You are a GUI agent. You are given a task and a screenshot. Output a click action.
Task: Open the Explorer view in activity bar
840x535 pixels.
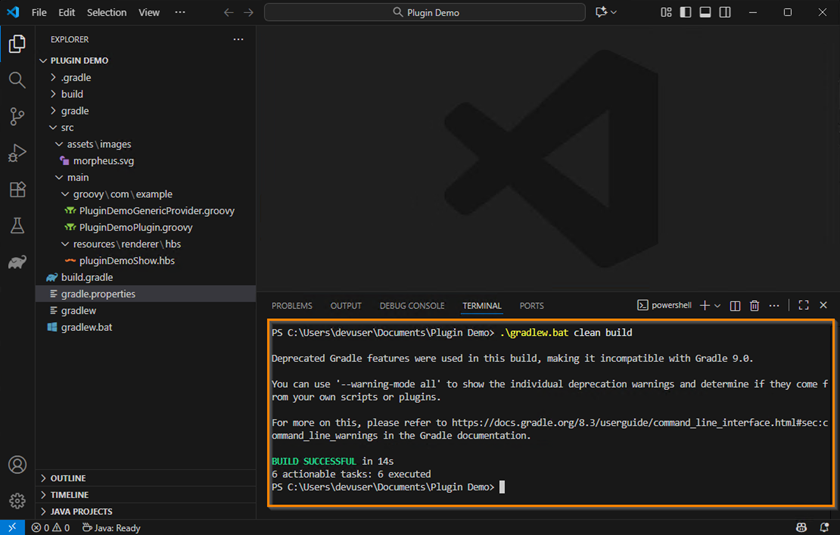(17, 44)
